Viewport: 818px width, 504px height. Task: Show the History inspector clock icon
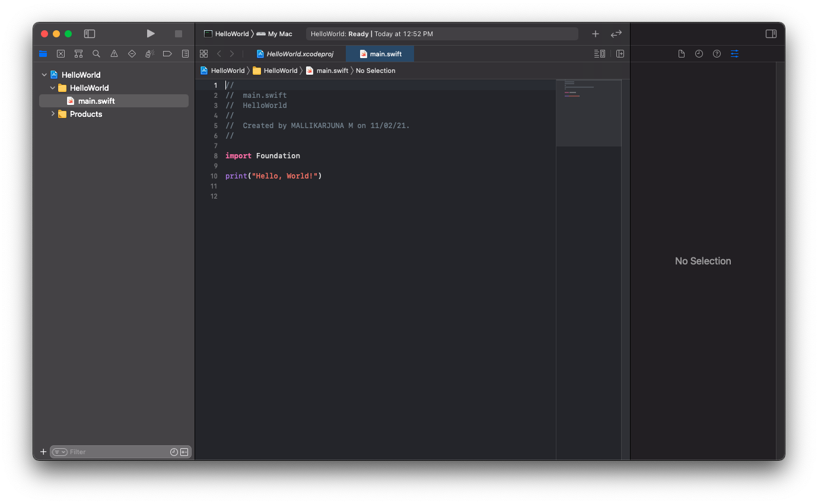tap(699, 54)
